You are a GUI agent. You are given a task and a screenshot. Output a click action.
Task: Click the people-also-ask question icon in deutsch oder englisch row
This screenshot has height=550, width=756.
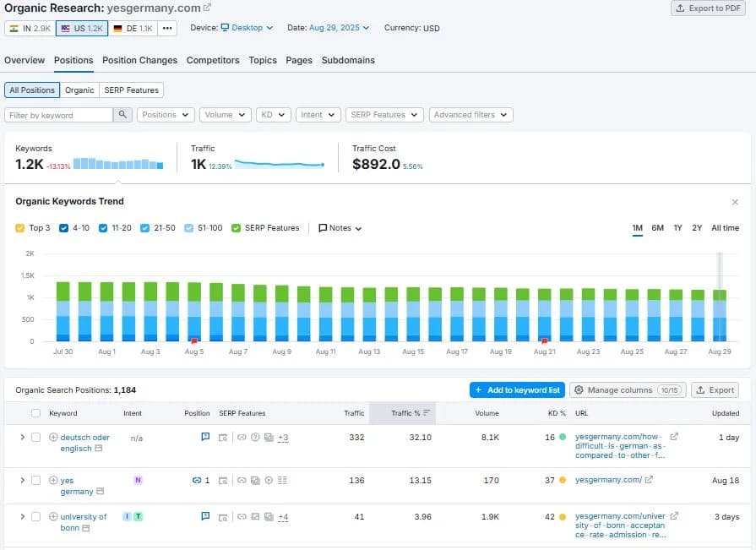256,437
